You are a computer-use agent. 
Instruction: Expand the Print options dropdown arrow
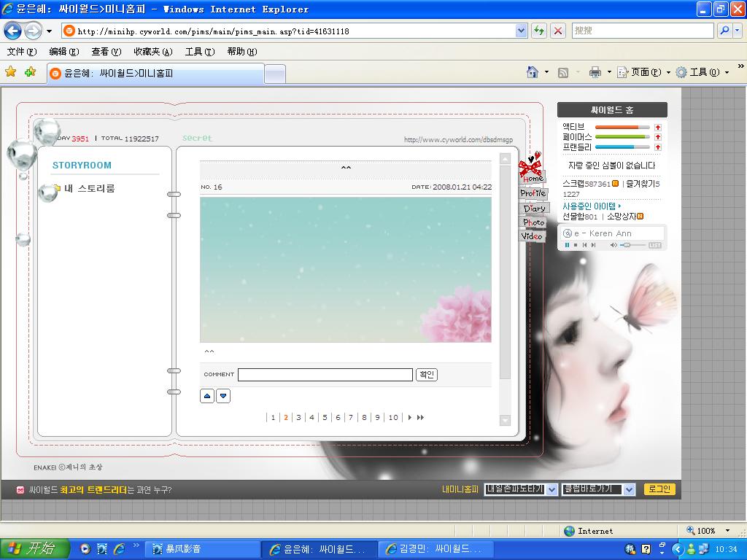tap(609, 72)
